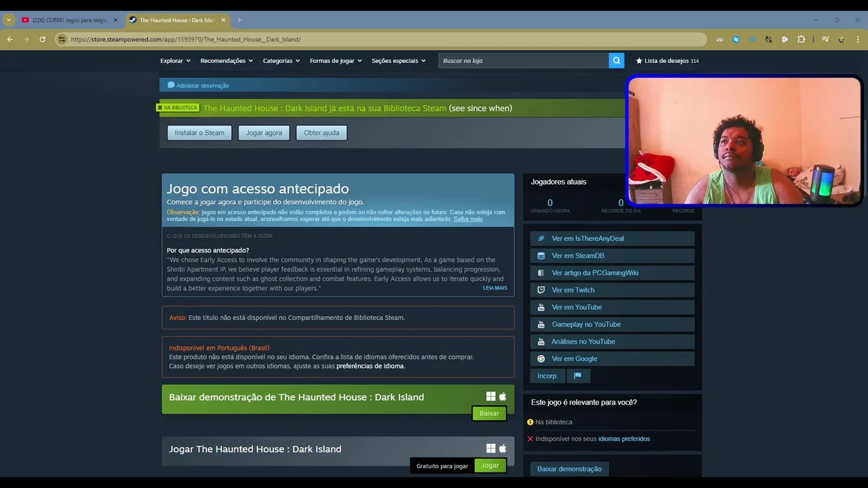868x488 pixels.
Task: Click Instalar o Steam button
Action: 199,133
